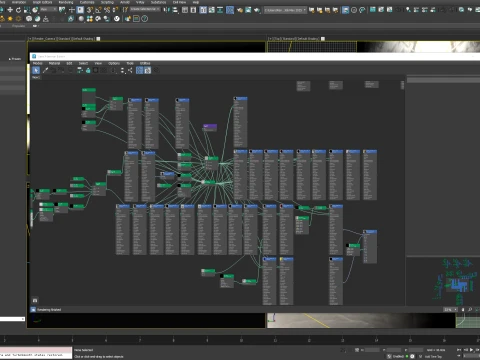Toggle Show Shaded Material in Viewport
This screenshot has height=360, width=480.
(96, 70)
